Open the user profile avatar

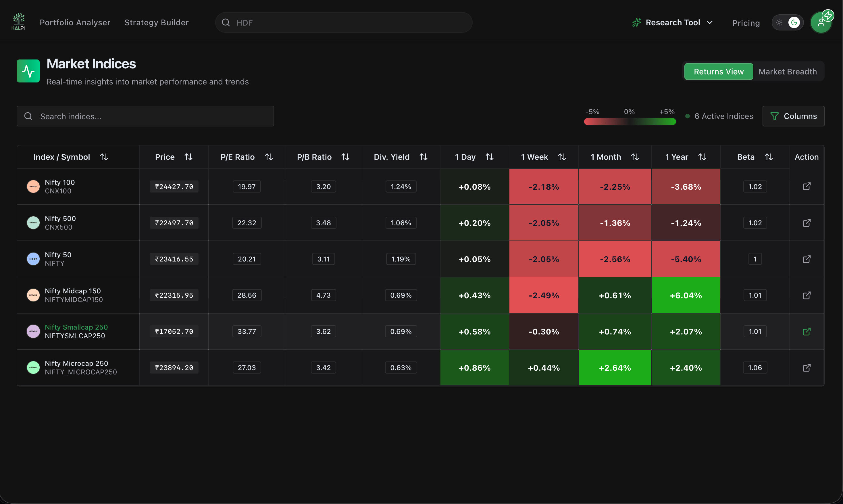pyautogui.click(x=821, y=23)
